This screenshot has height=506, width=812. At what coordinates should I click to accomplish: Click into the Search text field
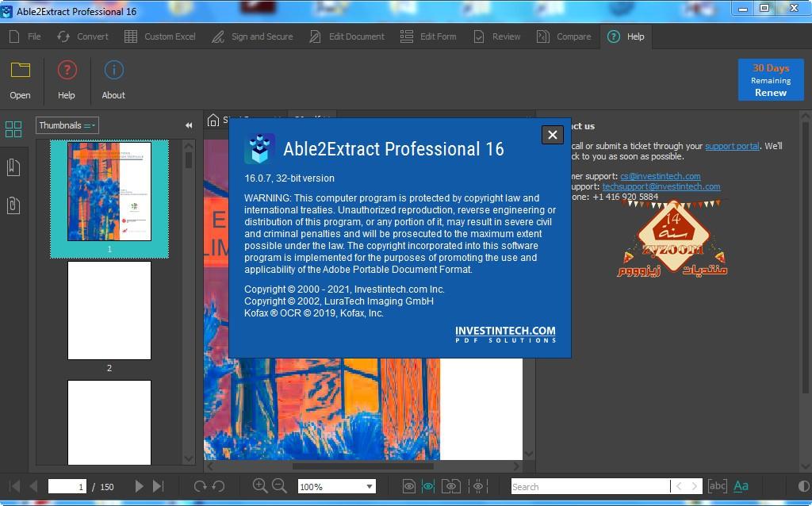tap(590, 486)
